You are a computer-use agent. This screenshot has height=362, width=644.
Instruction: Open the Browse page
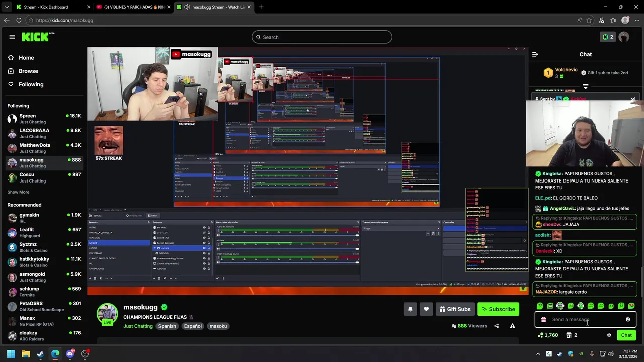click(23, 71)
